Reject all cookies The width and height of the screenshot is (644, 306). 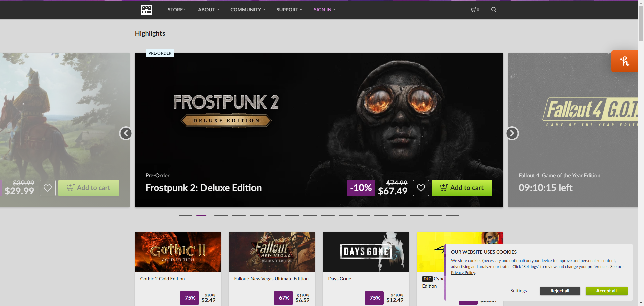tap(560, 291)
